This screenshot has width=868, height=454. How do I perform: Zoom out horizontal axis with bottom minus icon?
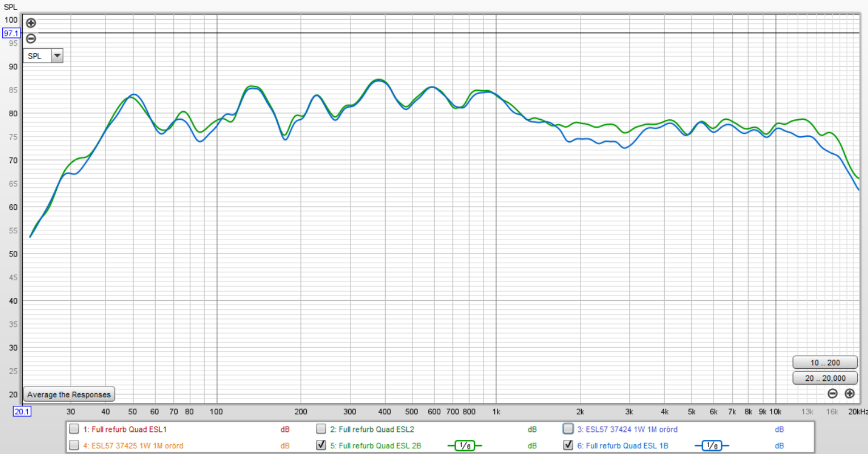coord(833,393)
